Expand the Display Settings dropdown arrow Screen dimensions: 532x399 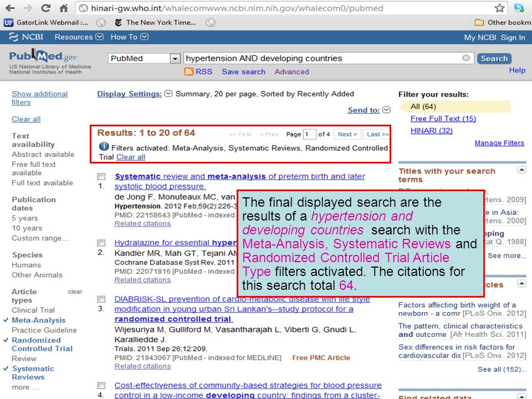[x=168, y=93]
